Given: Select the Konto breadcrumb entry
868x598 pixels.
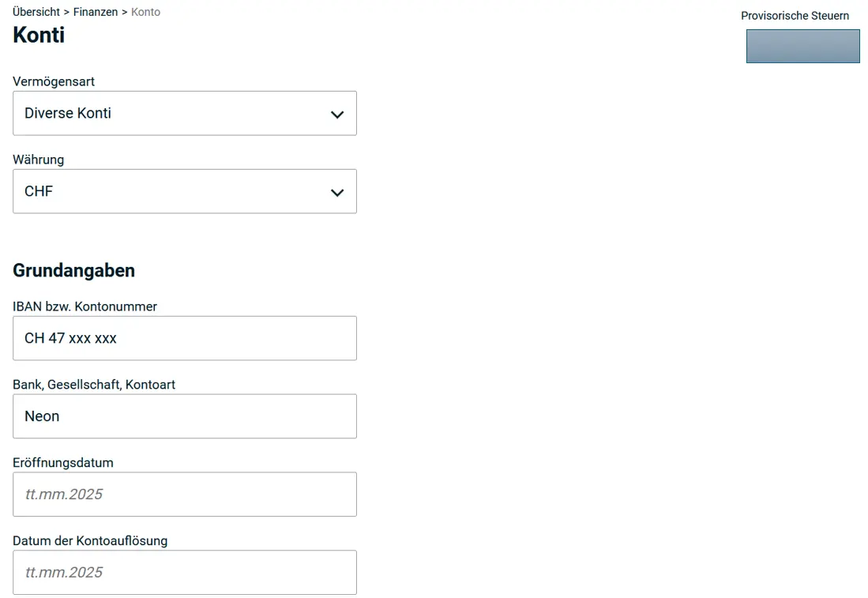Looking at the screenshot, I should tap(145, 12).
